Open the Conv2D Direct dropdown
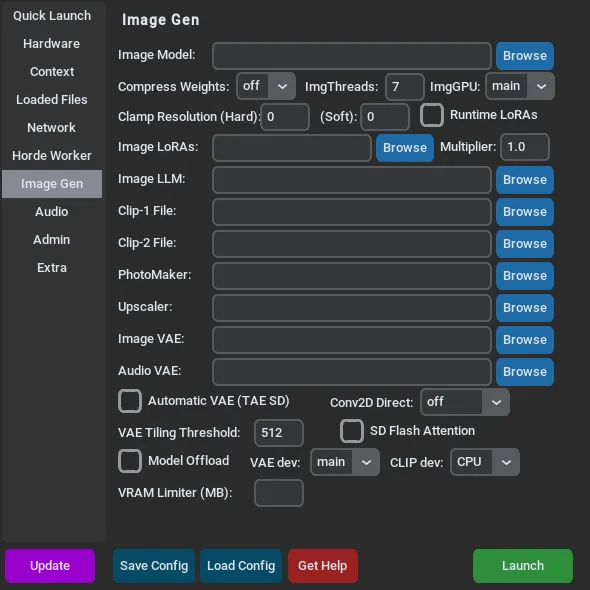 tap(465, 402)
